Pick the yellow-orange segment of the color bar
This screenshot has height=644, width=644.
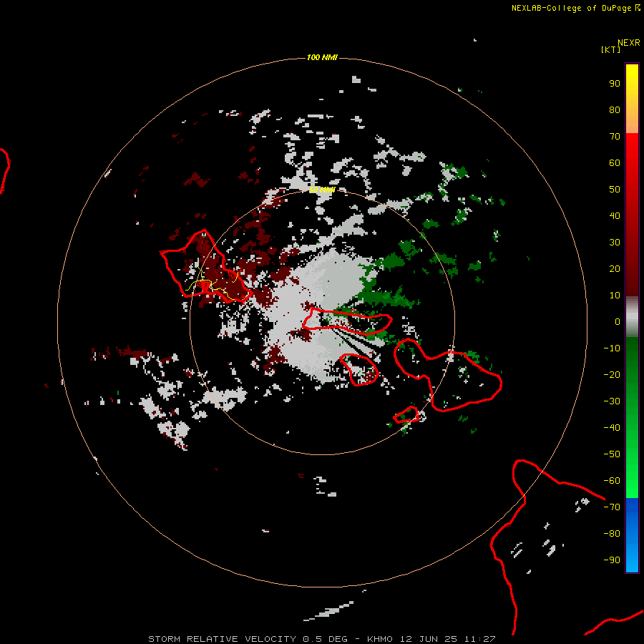click(632, 99)
